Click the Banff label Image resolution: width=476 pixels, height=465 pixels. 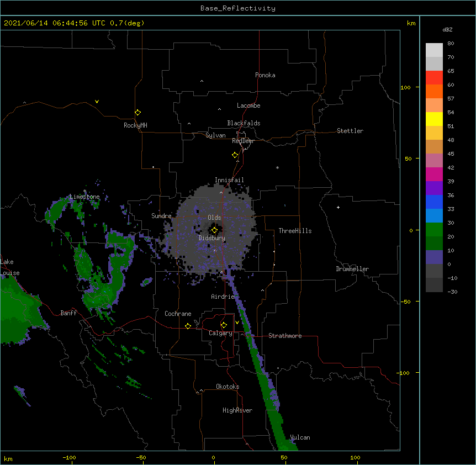click(x=68, y=313)
